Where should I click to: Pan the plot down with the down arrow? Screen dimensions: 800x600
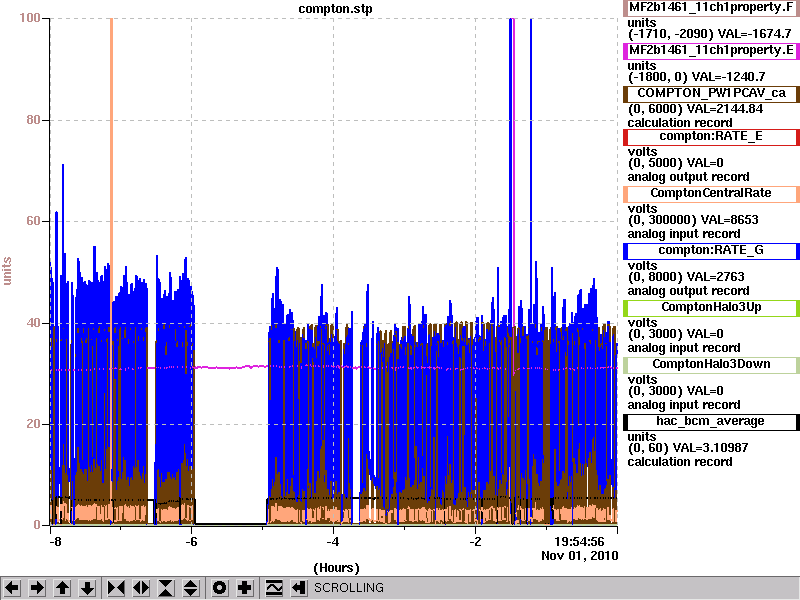[87, 588]
